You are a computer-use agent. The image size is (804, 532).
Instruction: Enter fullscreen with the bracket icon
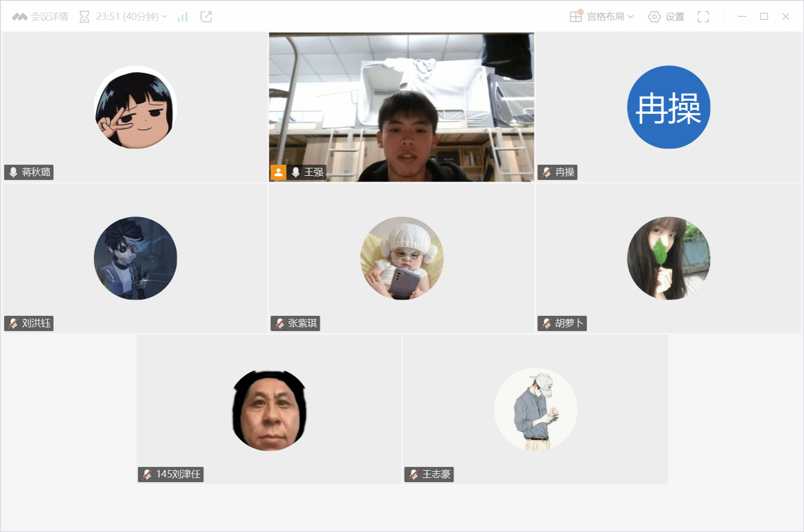pyautogui.click(x=703, y=17)
